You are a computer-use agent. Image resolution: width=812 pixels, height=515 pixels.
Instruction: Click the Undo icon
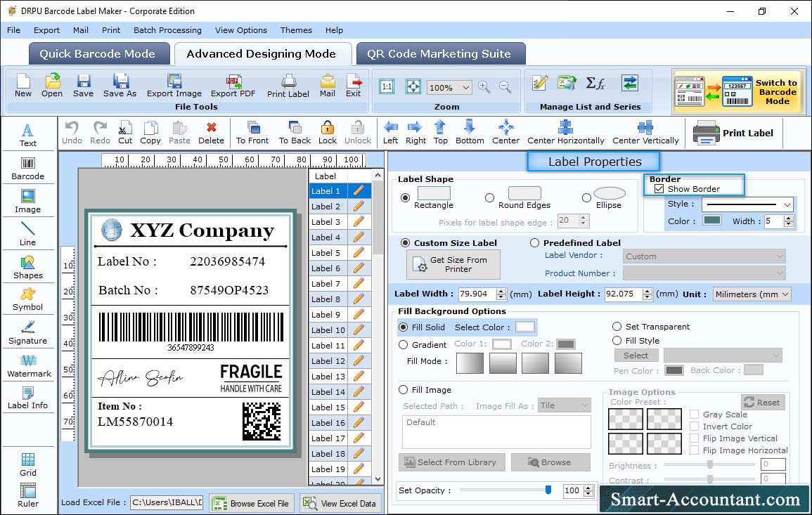(x=72, y=133)
